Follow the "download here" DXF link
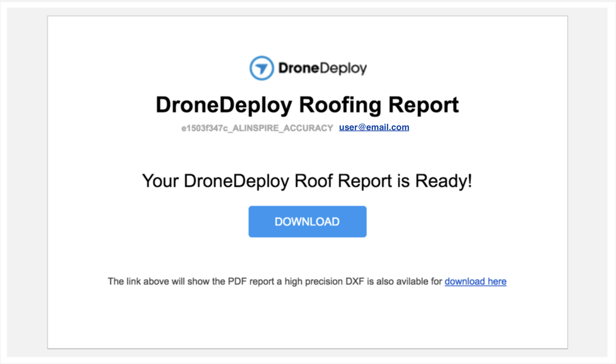The width and height of the screenshot is (616, 364). (x=475, y=281)
